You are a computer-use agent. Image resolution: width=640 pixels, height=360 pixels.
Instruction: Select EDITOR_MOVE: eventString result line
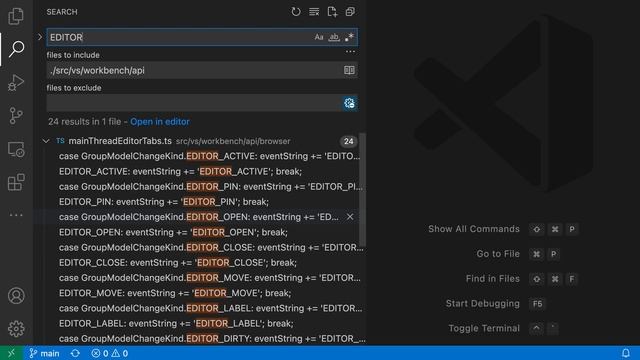[175, 293]
